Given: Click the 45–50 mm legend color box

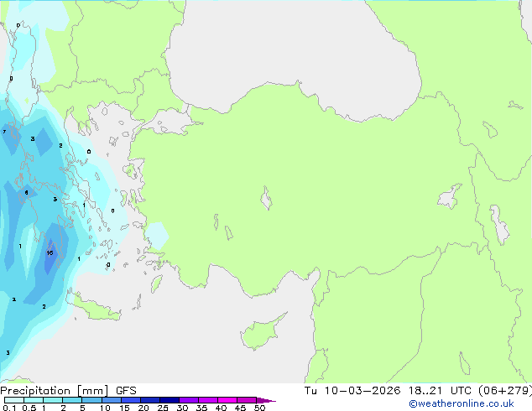Looking at the screenshot, I should [x=247, y=400].
